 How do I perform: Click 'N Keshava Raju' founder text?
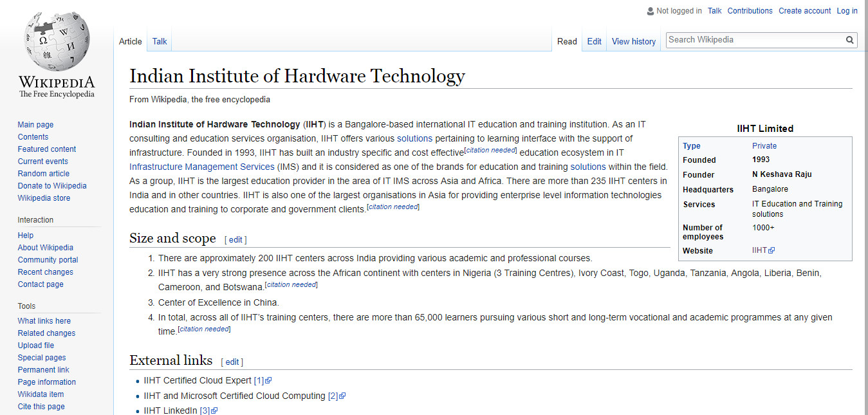pos(782,174)
